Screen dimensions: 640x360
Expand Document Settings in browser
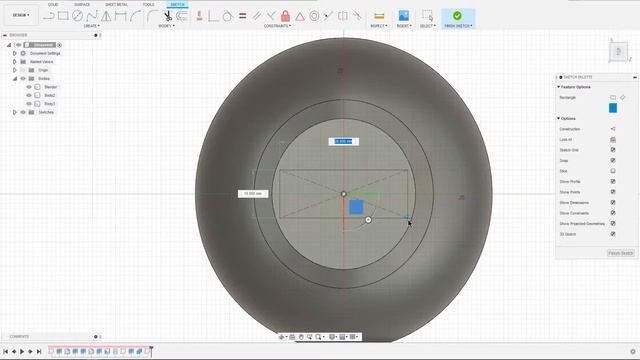click(15, 53)
